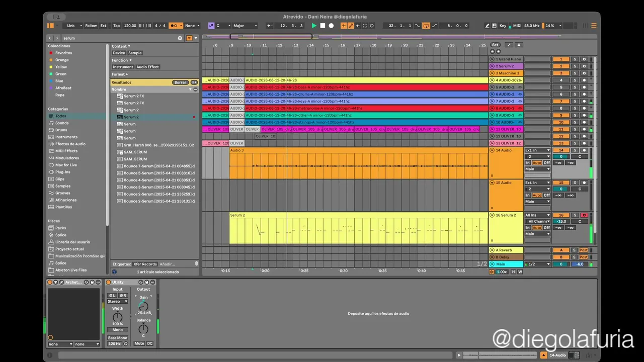The image size is (644, 362).
Task: Toggle the orange browser filter icon
Action: (189, 38)
